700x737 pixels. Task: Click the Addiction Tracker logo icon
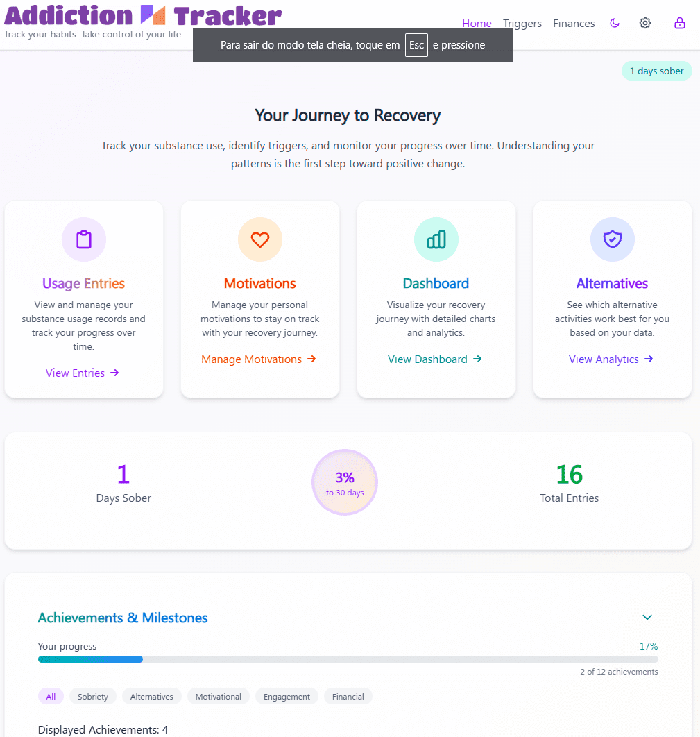[x=153, y=15]
